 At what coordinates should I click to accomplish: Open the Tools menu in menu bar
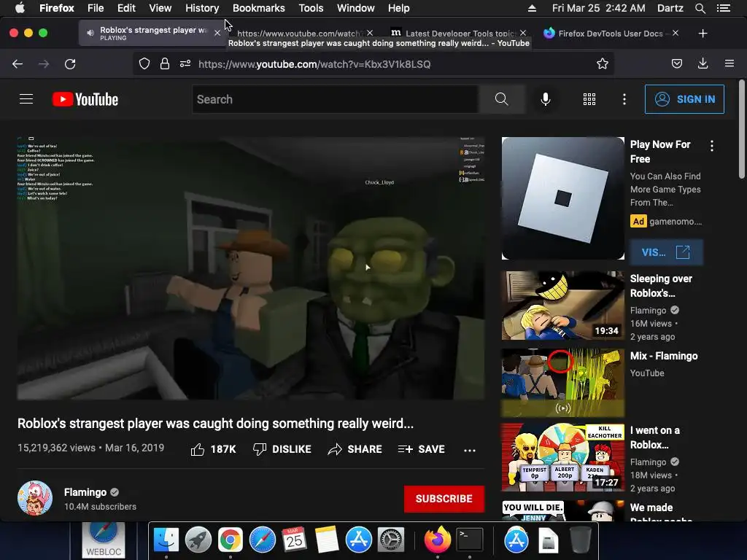311,8
